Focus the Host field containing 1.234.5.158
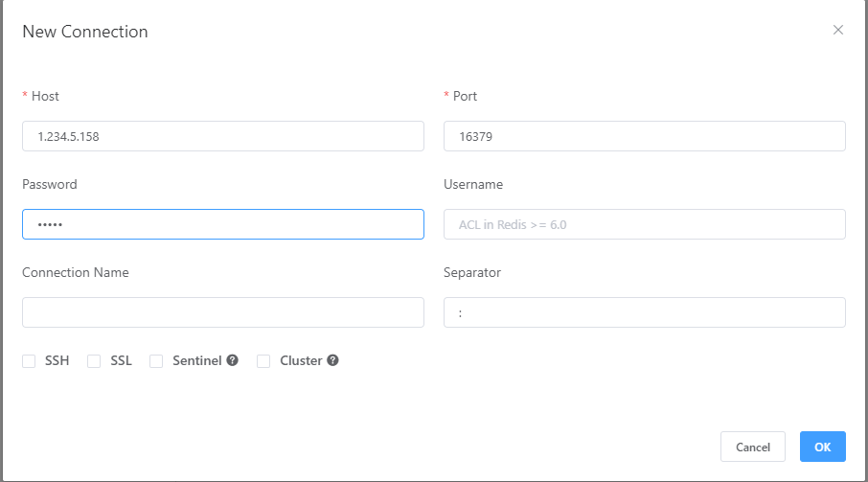This screenshot has width=868, height=482. (222, 136)
